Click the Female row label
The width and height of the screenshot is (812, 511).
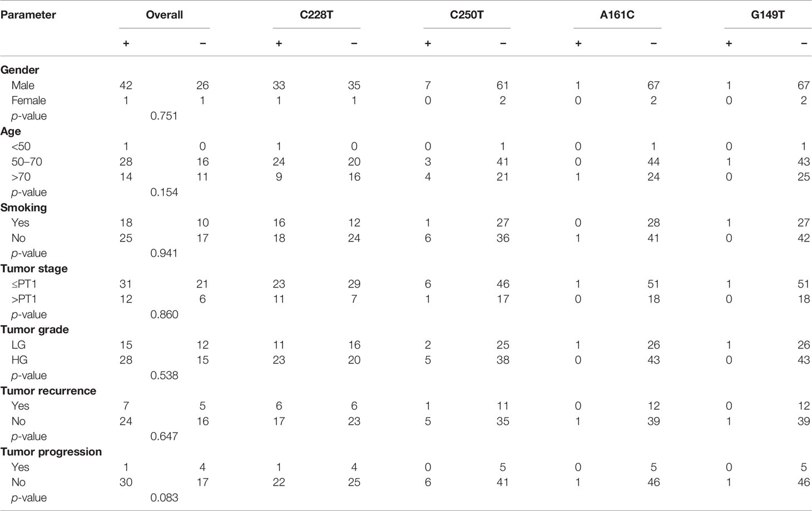28,101
